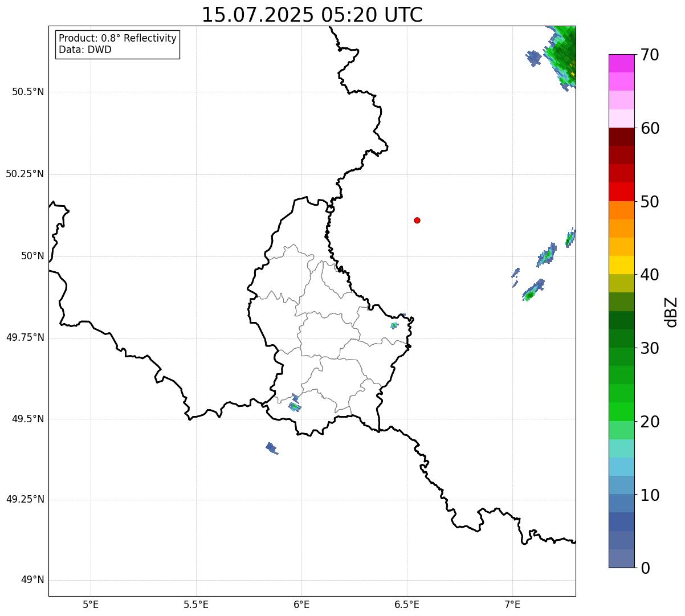
Task: Click the 6.5°E longitude label
Action: click(407, 604)
